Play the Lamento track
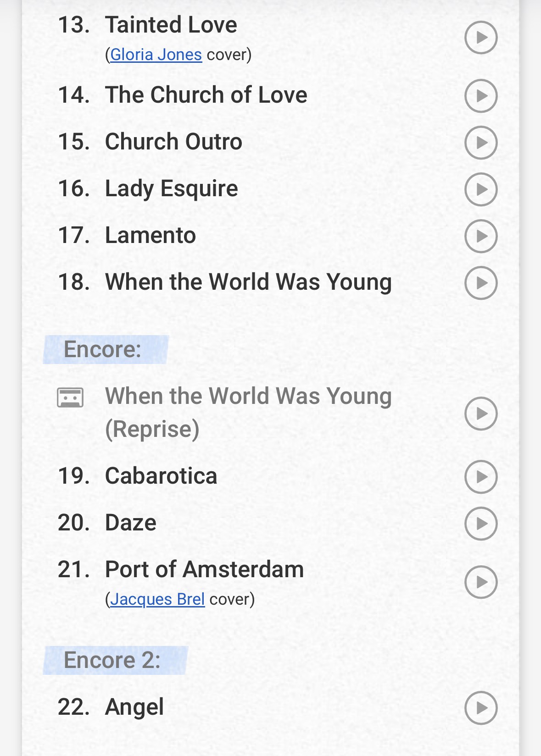 (481, 236)
